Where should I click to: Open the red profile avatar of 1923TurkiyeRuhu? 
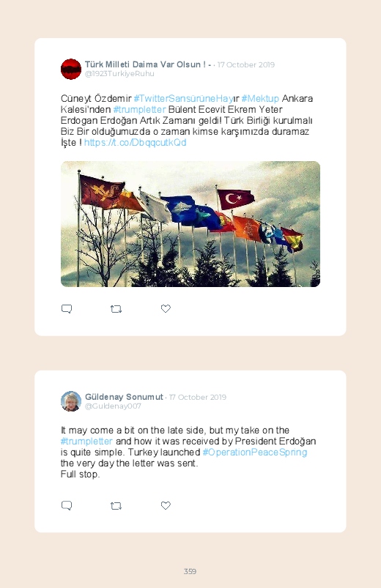[x=71, y=69]
